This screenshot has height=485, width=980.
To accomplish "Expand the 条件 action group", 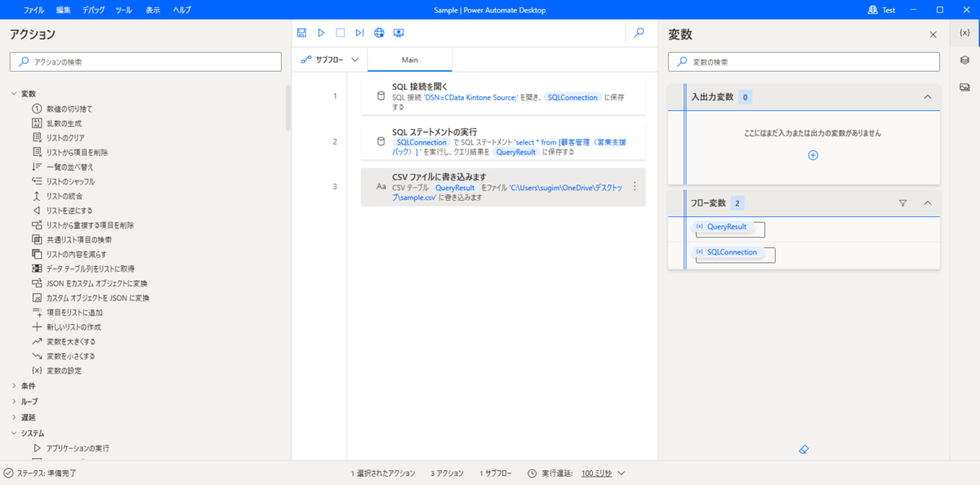I will (14, 385).
